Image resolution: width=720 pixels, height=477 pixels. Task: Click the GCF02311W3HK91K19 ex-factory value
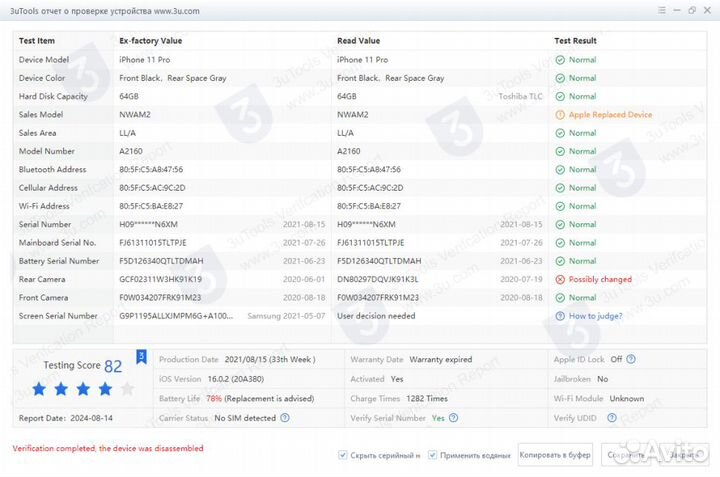(x=160, y=279)
